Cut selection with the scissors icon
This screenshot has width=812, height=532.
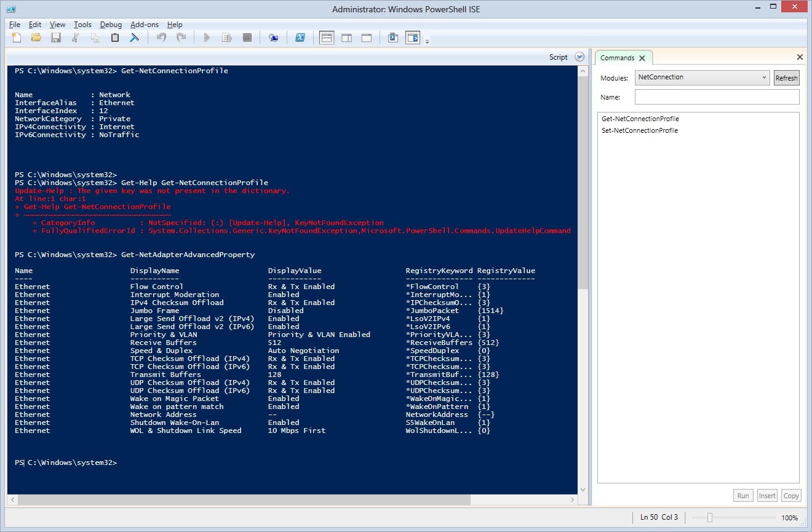click(x=76, y=38)
